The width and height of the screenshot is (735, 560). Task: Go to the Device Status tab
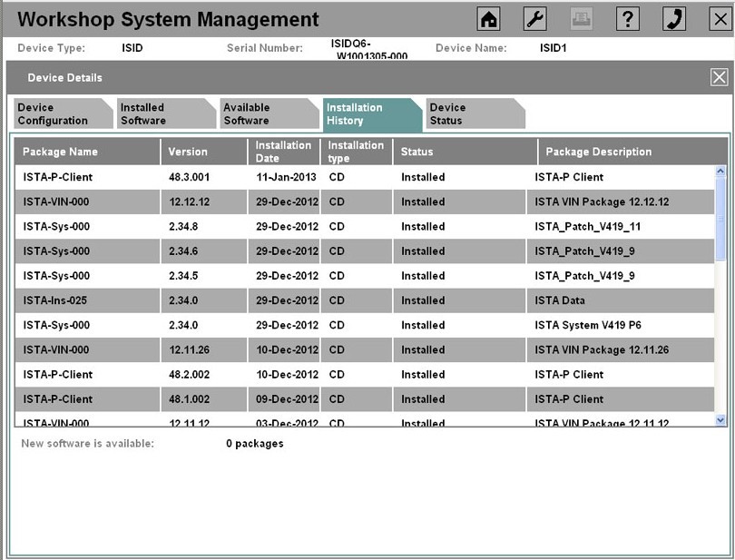(x=470, y=114)
